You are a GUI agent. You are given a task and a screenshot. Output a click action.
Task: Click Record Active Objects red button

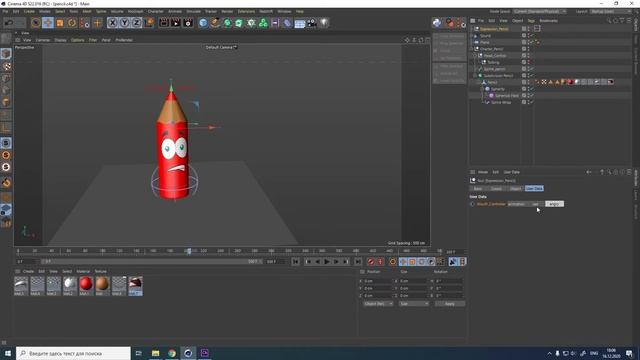(371, 262)
